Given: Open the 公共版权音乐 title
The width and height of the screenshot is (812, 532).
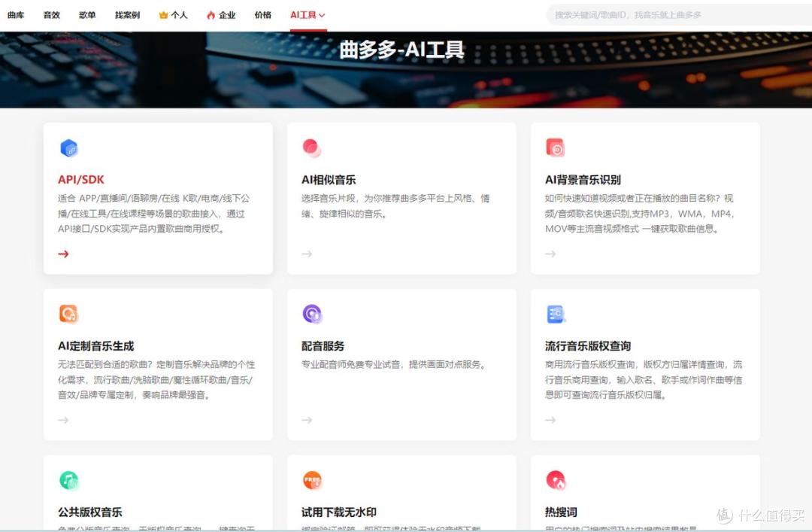Looking at the screenshot, I should pyautogui.click(x=90, y=512).
